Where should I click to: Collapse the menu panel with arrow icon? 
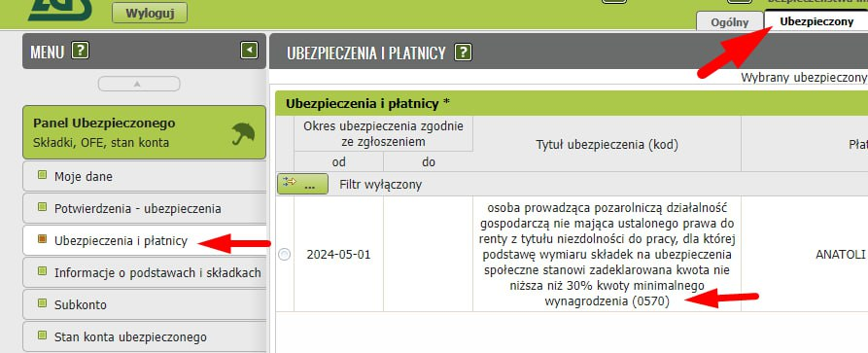click(249, 51)
